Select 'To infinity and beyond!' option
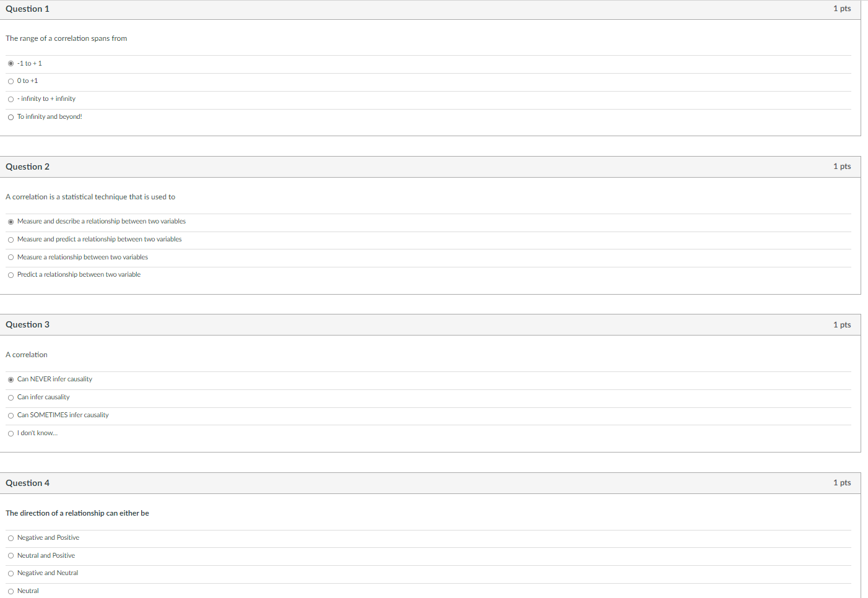 point(11,117)
